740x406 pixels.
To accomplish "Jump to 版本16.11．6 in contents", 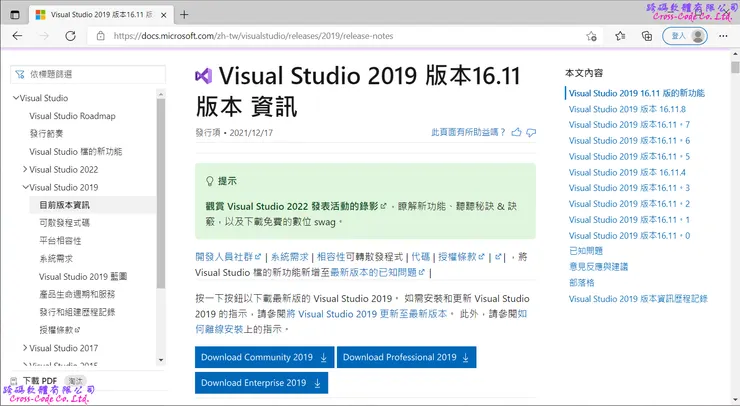I will pyautogui.click(x=629, y=141).
